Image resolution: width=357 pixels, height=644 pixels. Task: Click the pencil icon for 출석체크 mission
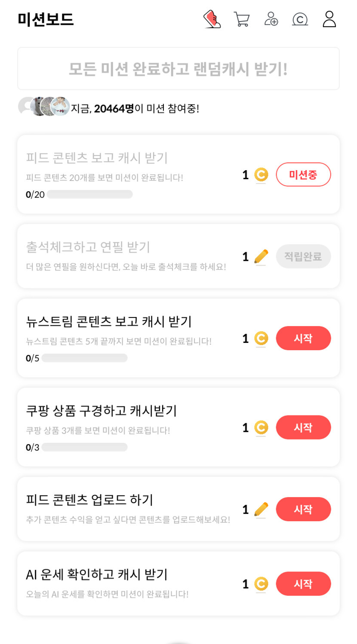click(261, 256)
